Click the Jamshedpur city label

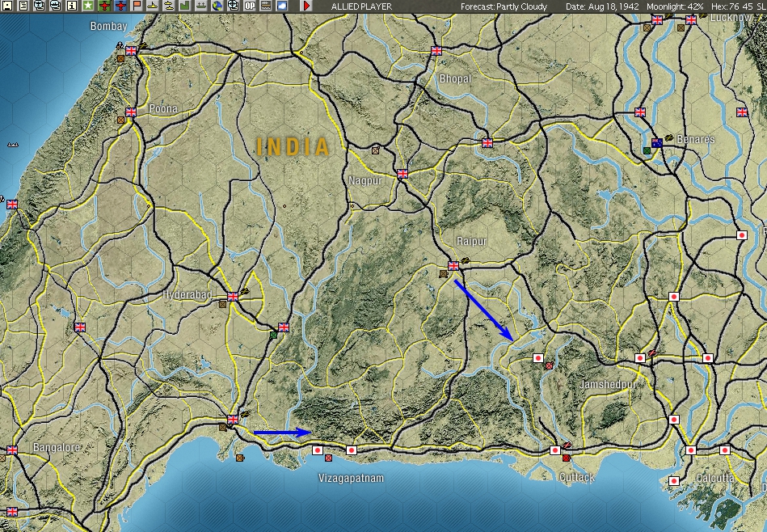(x=608, y=385)
